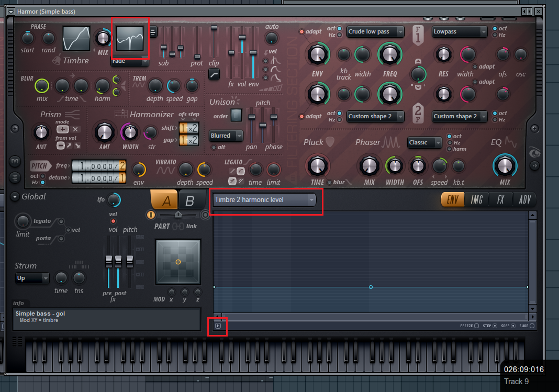Click the Prism from-vol minus button
This screenshot has height=392, width=559.
coord(61,145)
